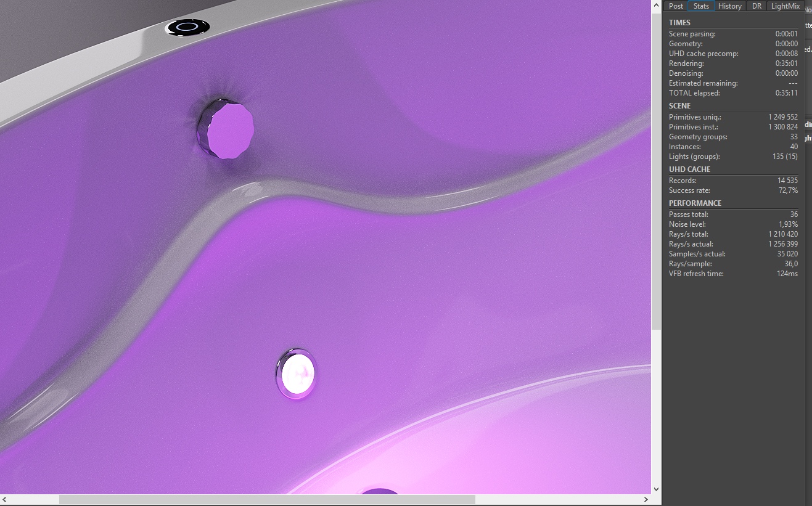Click the Success rate value 72,7%

pyautogui.click(x=789, y=191)
